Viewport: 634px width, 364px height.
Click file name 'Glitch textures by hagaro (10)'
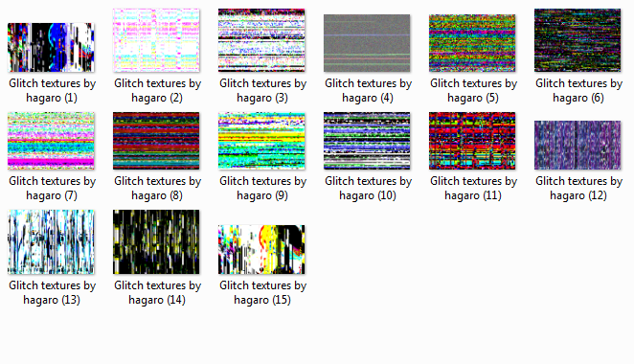[368, 188]
